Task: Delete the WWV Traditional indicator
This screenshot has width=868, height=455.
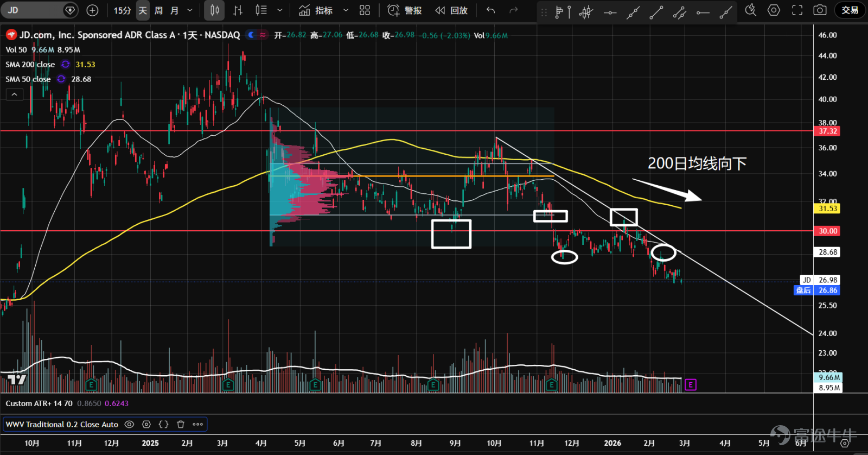Action: 181,425
